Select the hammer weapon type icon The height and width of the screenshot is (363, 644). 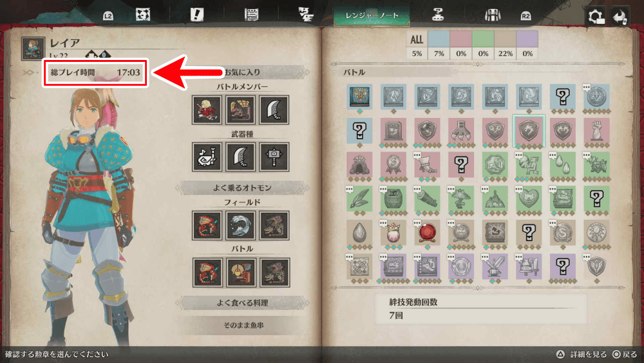coord(274,157)
